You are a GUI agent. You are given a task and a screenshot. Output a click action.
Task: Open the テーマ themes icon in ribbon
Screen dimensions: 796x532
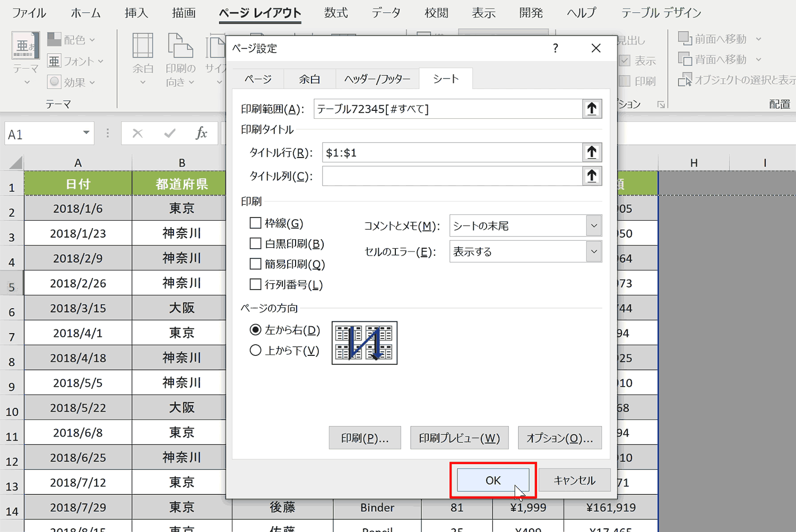pos(25,46)
